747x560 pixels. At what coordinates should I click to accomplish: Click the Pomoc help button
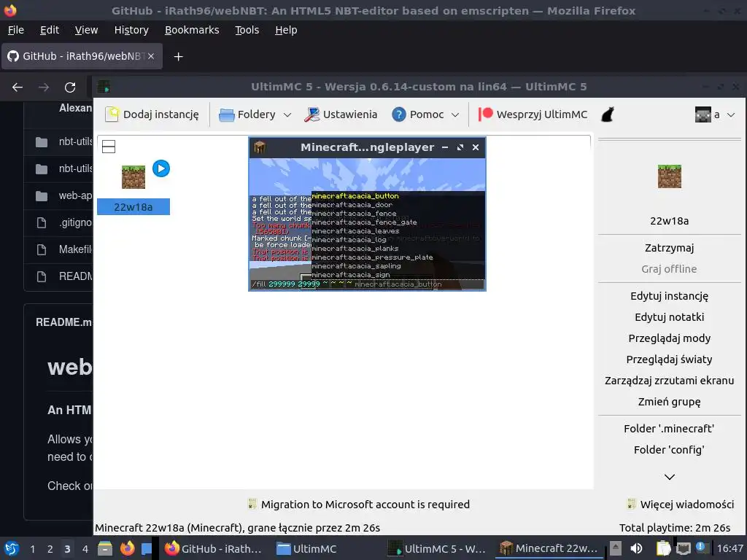click(x=418, y=114)
